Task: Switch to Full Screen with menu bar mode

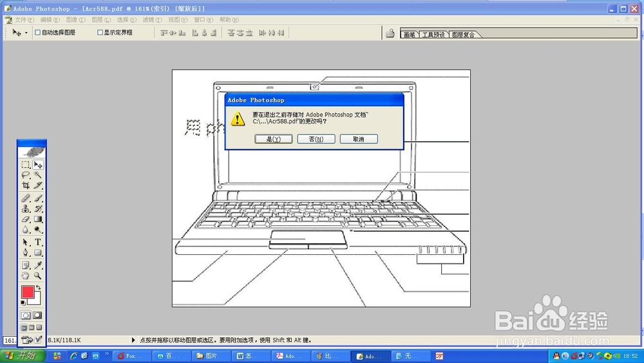Action: click(x=32, y=328)
